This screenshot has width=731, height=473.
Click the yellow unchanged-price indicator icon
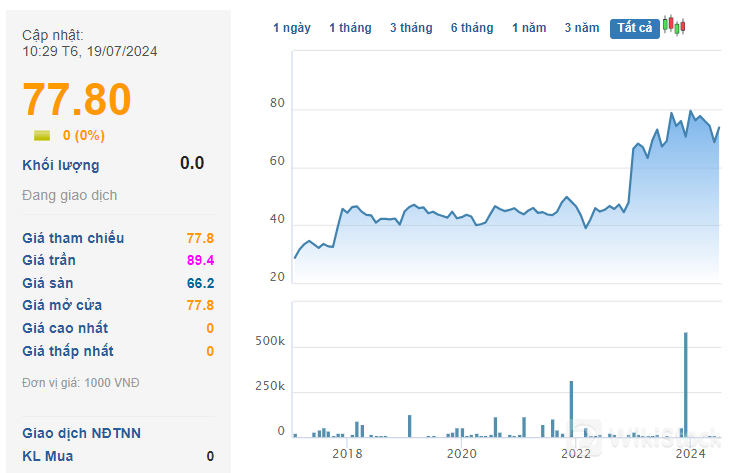click(x=42, y=135)
